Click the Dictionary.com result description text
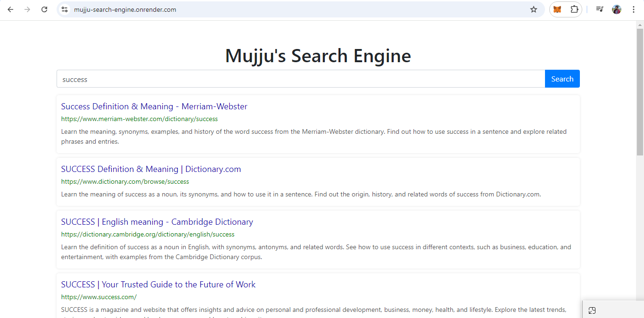 [x=301, y=194]
